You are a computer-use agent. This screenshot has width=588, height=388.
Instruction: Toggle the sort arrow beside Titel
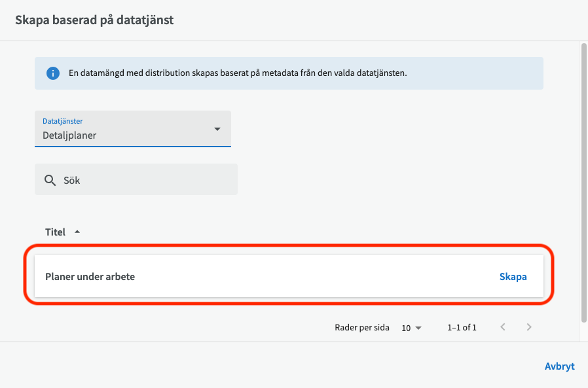pyautogui.click(x=77, y=232)
